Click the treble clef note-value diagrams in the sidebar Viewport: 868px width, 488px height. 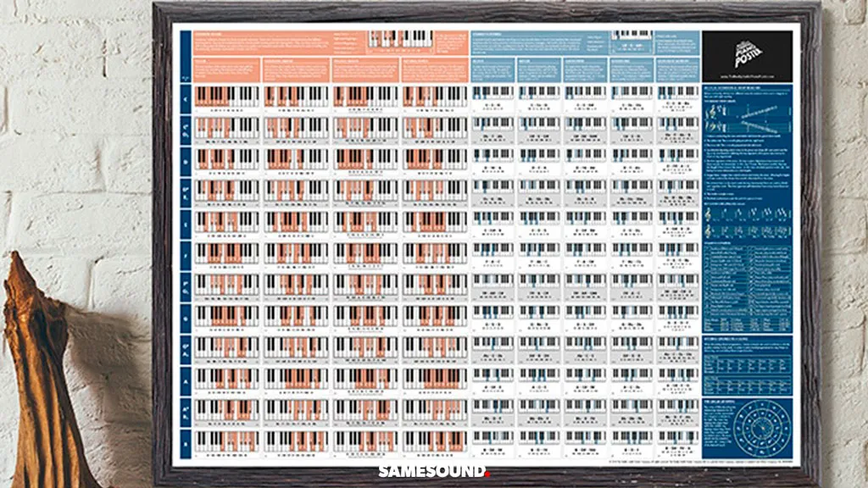click(x=747, y=222)
